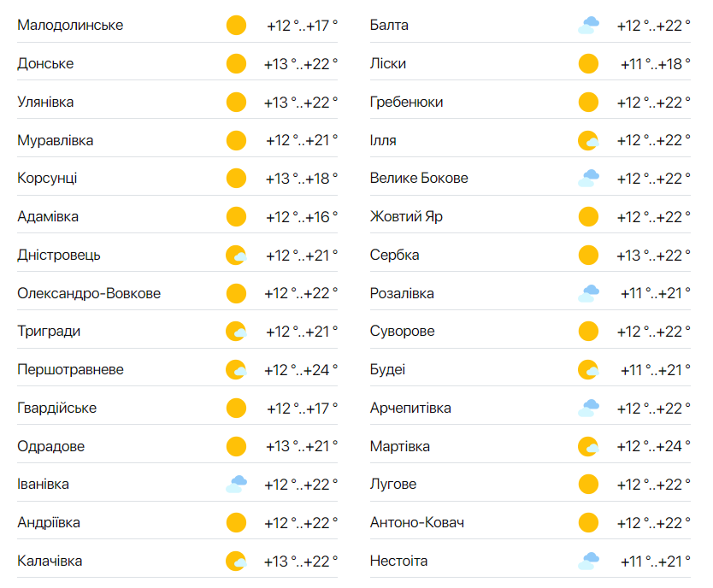The image size is (713, 588).
Task: Open the Донське city link
Action: pos(45,64)
